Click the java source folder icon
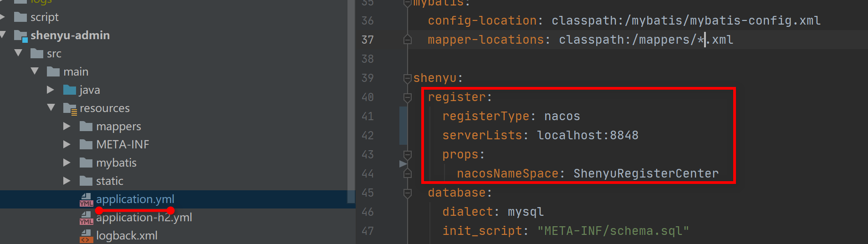 (70, 90)
